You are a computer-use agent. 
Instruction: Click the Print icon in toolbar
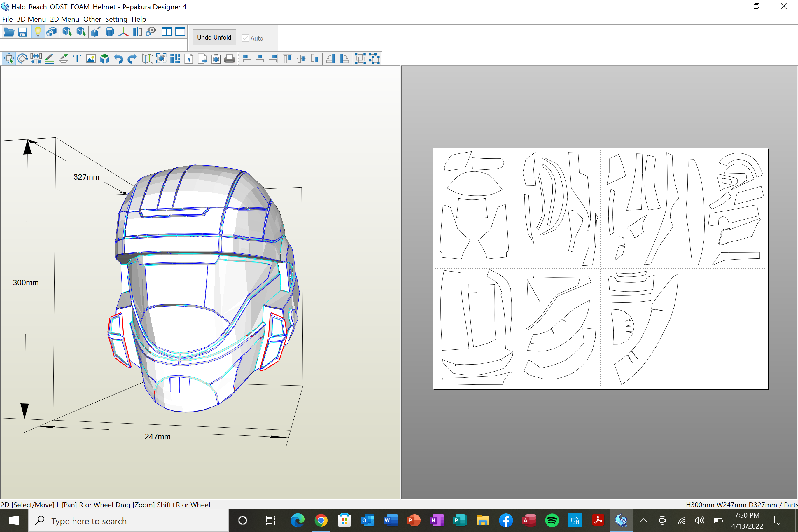coord(230,59)
